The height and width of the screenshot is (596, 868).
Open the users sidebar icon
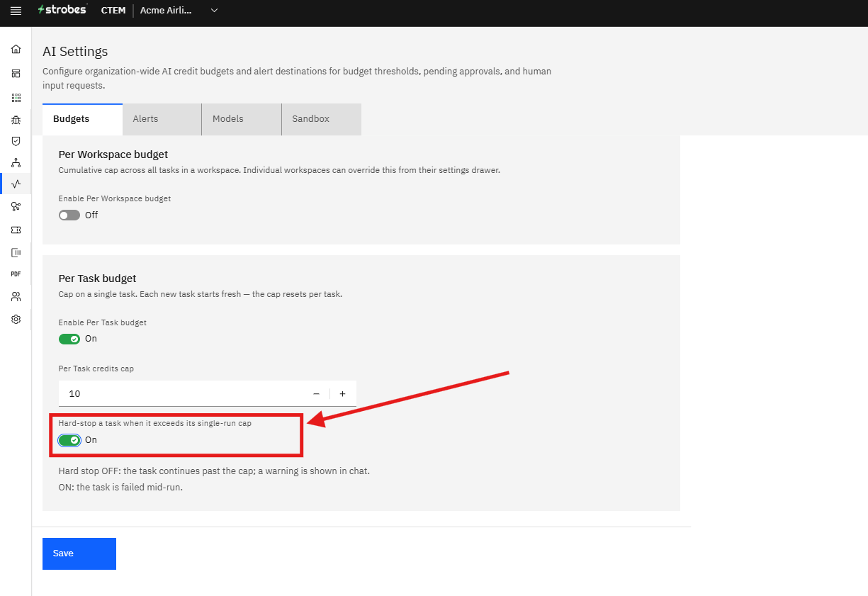[16, 296]
